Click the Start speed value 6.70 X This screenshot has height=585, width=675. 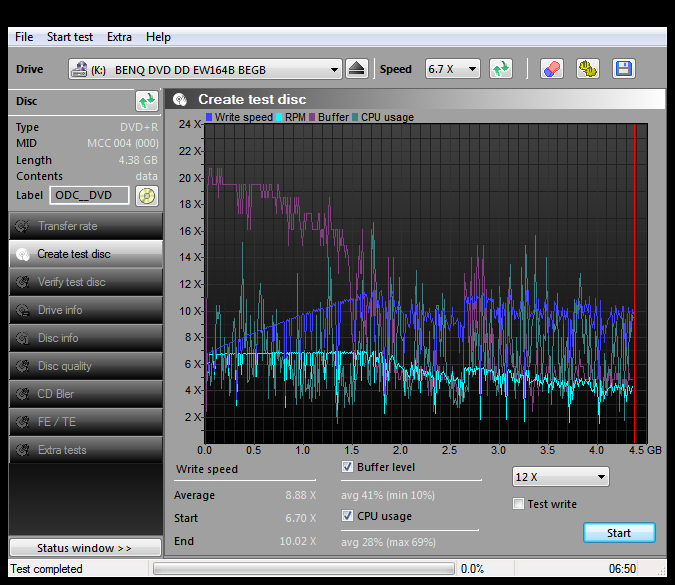[300, 518]
